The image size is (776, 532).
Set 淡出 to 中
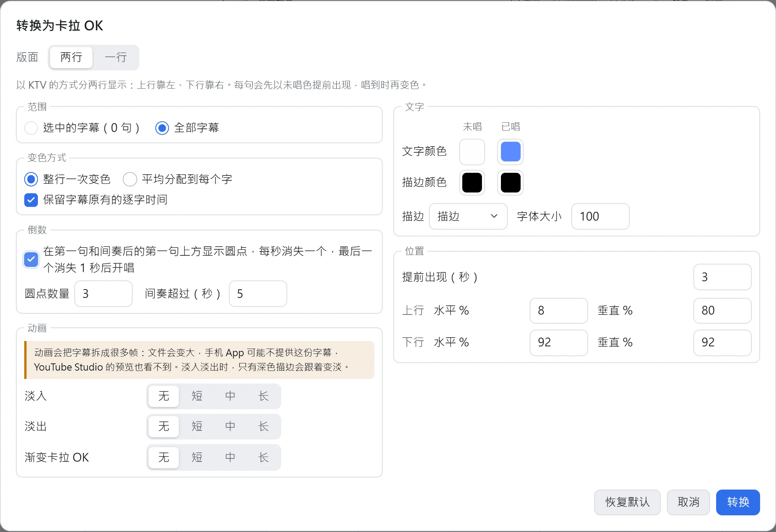point(230,427)
